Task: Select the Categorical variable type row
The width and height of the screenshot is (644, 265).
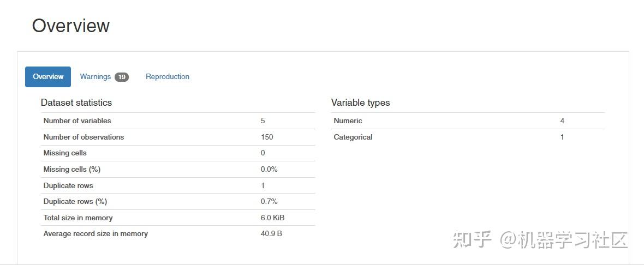Action: (353, 137)
